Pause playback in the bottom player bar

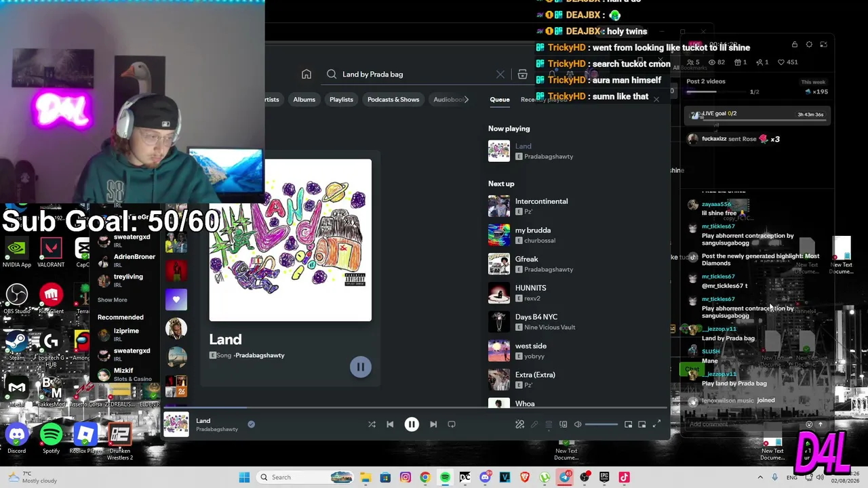412,424
